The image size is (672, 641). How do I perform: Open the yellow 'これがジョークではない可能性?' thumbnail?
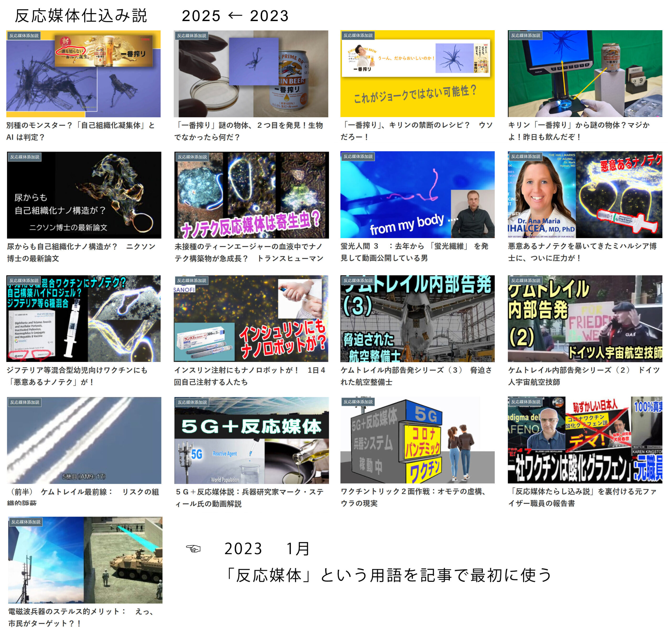(417, 74)
